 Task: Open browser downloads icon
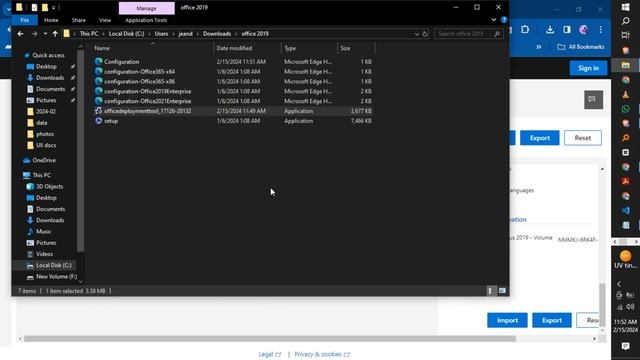click(550, 29)
